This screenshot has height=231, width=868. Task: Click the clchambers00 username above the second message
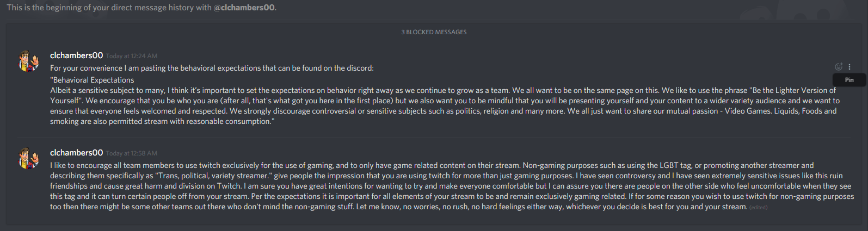coord(76,153)
